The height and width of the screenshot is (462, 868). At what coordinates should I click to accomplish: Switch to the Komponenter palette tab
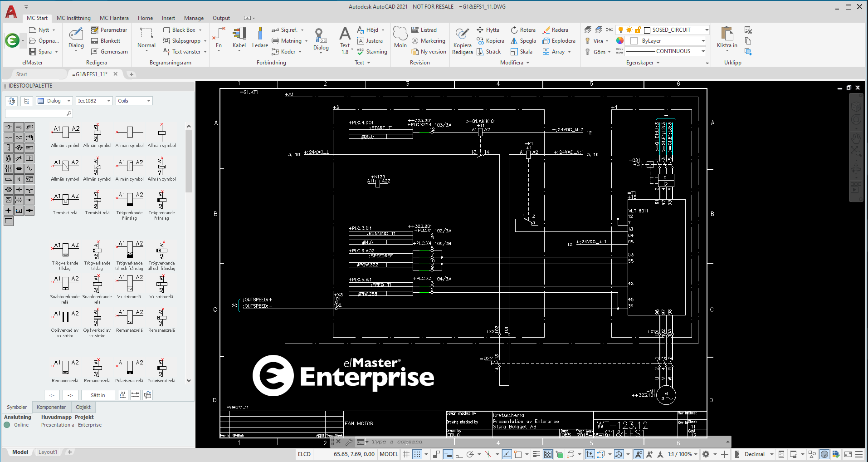(x=51, y=407)
